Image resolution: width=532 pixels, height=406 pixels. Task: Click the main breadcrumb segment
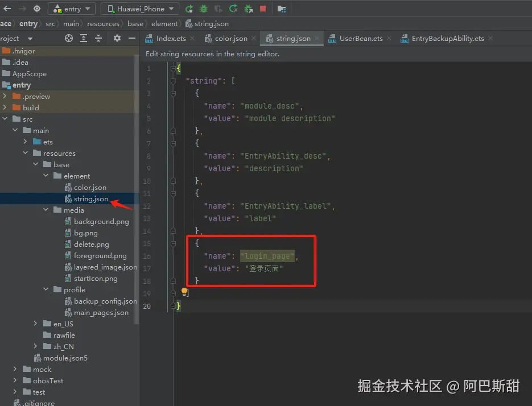tap(71, 24)
